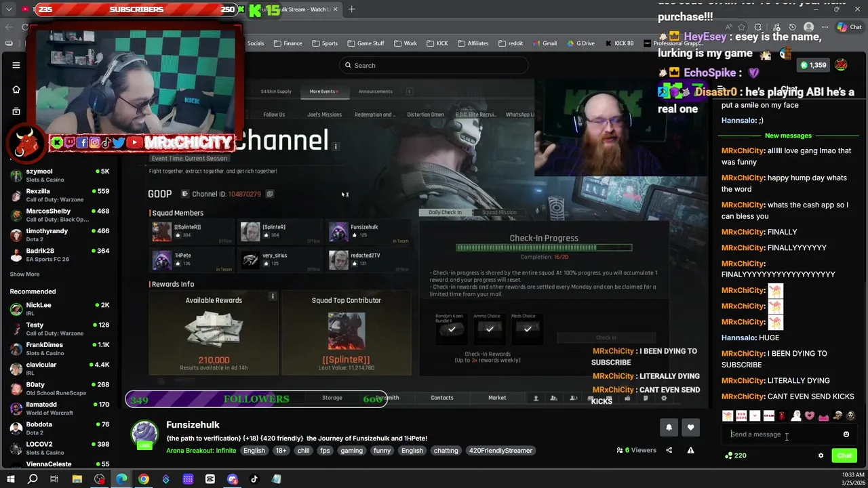The image size is (868, 488).
Task: Follow Funsizehulk with the heart button
Action: 690,427
